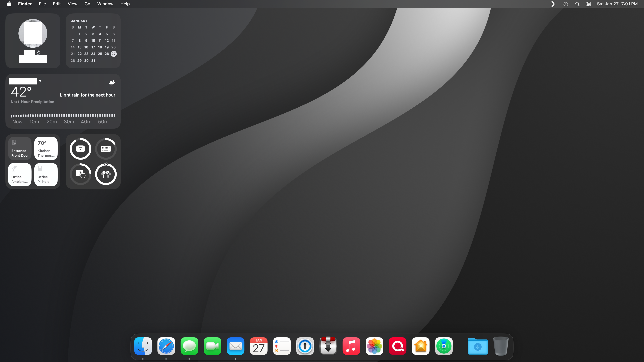Toggle Office Ambient light tile
The height and width of the screenshot is (362, 644).
click(x=20, y=175)
